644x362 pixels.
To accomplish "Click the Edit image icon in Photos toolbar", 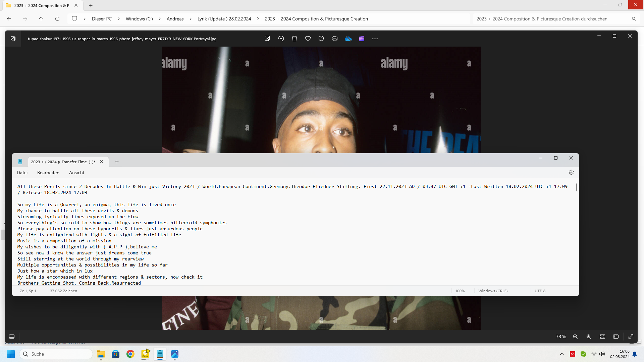I will click(x=267, y=39).
